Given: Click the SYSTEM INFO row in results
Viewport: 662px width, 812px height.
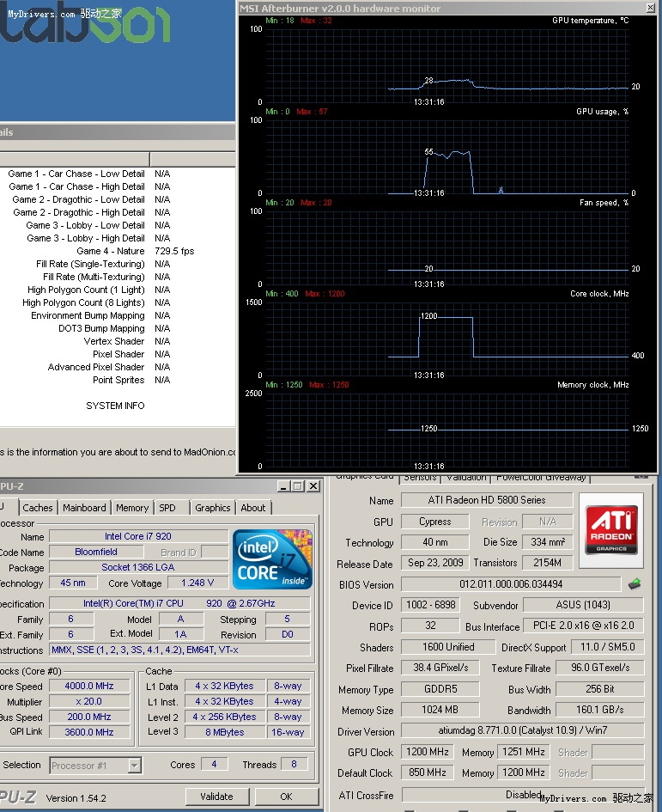Looking at the screenshot, I should (x=118, y=406).
